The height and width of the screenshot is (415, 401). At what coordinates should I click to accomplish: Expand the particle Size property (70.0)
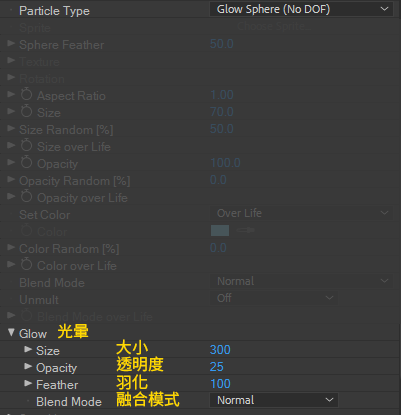point(11,111)
